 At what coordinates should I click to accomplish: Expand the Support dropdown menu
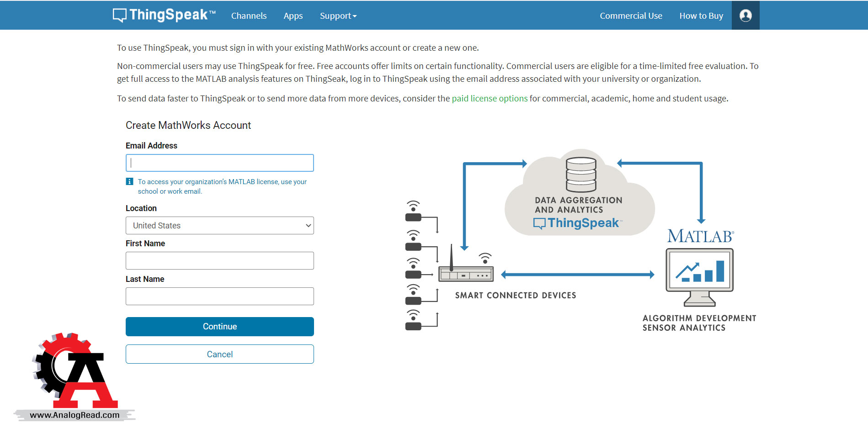click(338, 16)
